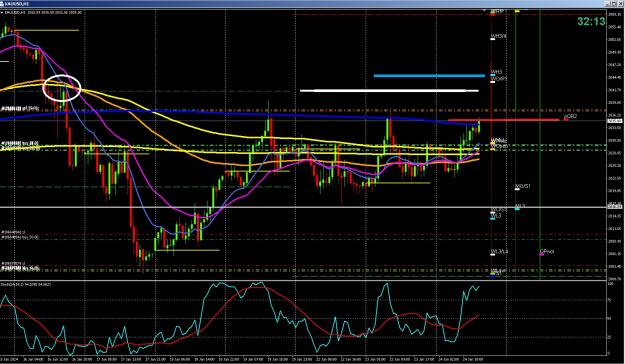Select the Stochastic indicator label in the subwindow

tap(26, 284)
